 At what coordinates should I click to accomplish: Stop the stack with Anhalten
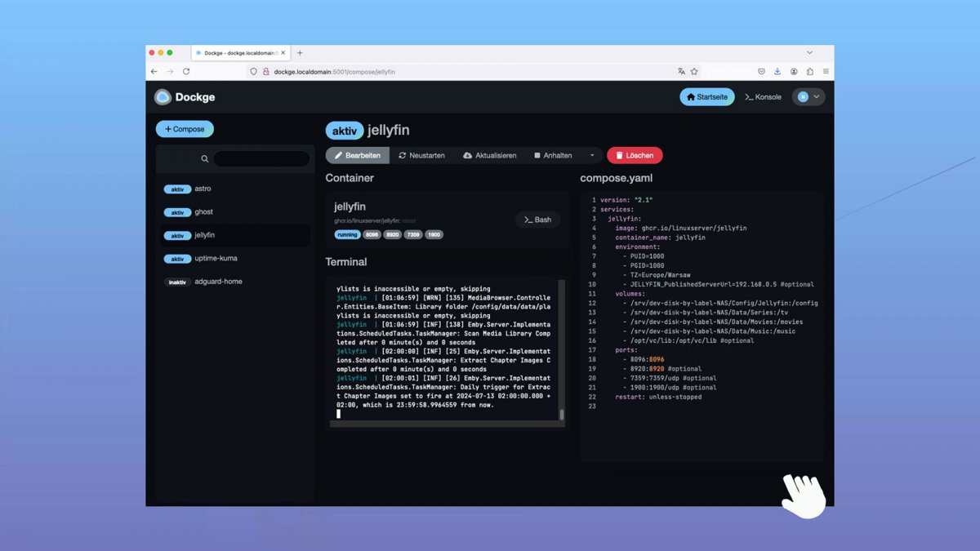click(553, 155)
